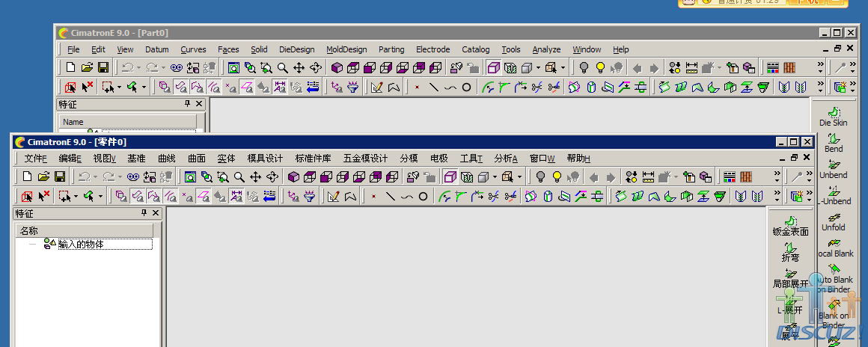Select Pan arrows icon in front window
The image size is (868, 347).
pos(255,177)
